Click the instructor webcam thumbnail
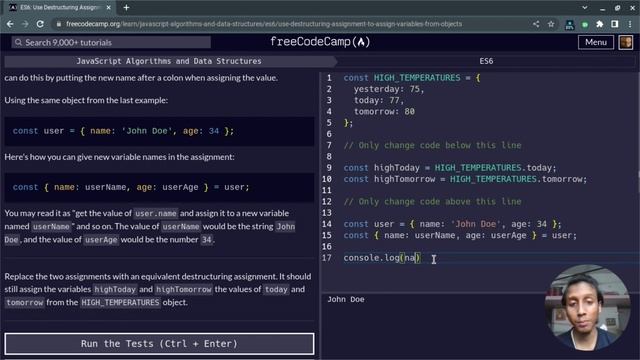Viewport: 640px width, 360px height. (587, 308)
